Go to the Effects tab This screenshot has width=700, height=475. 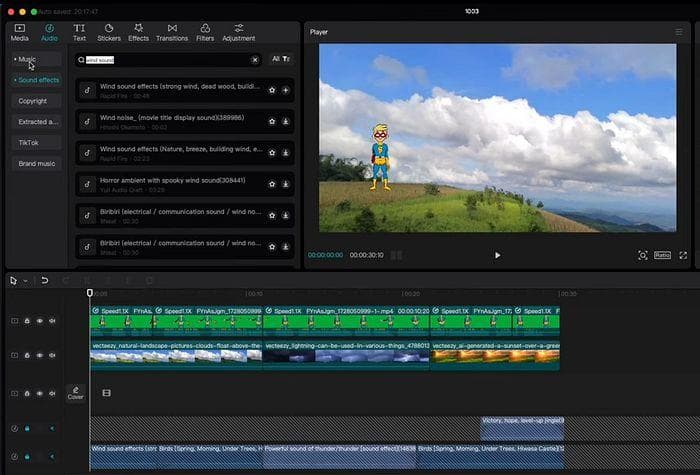(x=138, y=33)
